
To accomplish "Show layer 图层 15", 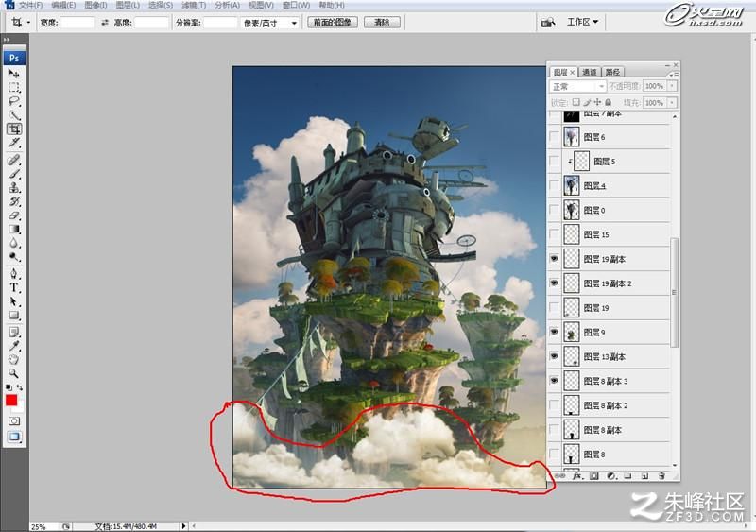I will [x=555, y=234].
